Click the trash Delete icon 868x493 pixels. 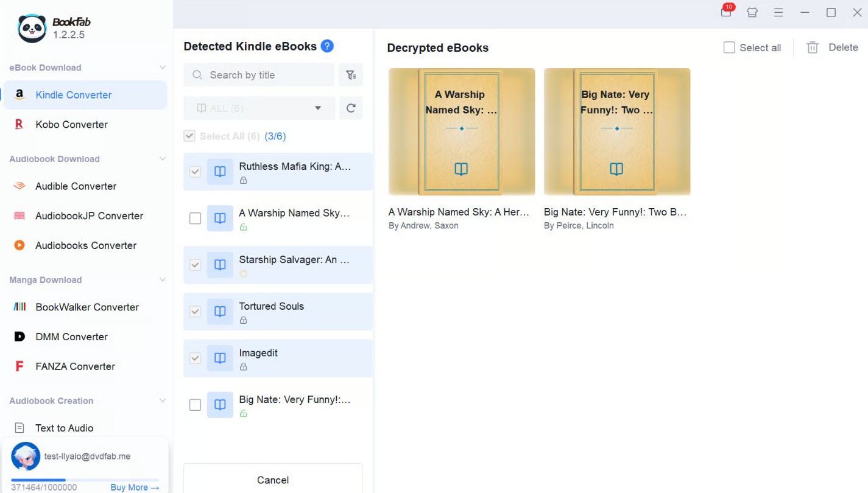pyautogui.click(x=813, y=47)
